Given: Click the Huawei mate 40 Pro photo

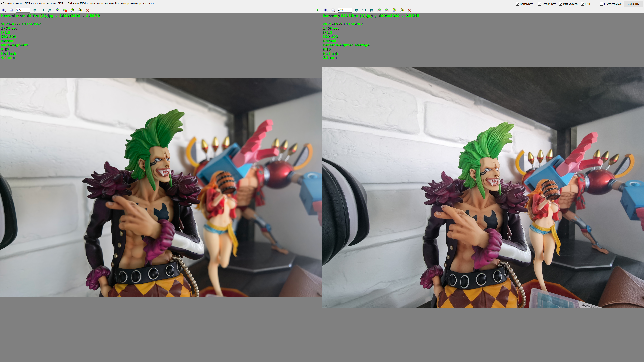Looking at the screenshot, I should click(161, 187).
